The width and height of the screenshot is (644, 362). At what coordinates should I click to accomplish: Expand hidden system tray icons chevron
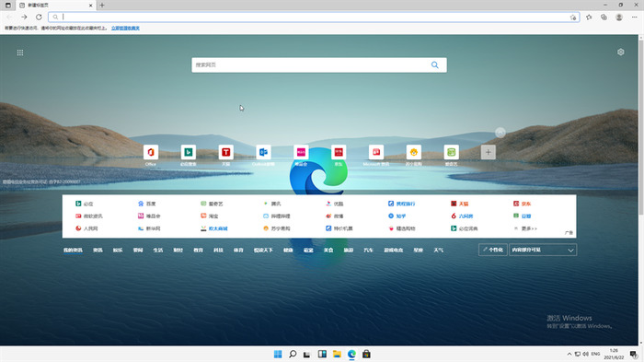(x=569, y=355)
